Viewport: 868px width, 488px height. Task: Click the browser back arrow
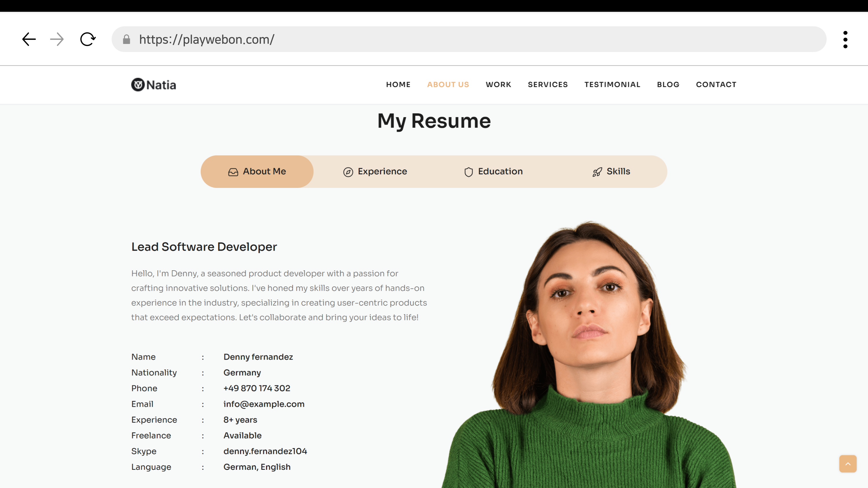click(x=29, y=39)
